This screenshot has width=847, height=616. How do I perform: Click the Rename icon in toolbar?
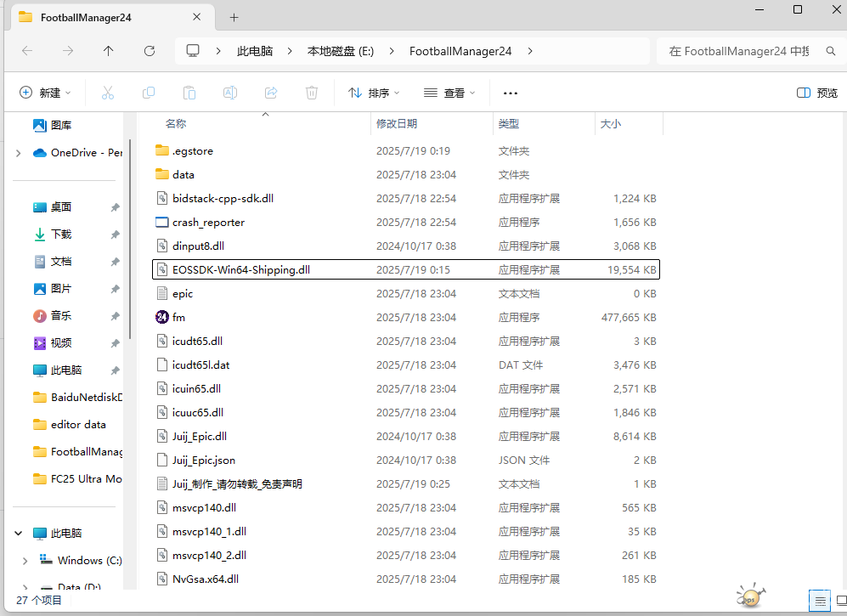(230, 93)
